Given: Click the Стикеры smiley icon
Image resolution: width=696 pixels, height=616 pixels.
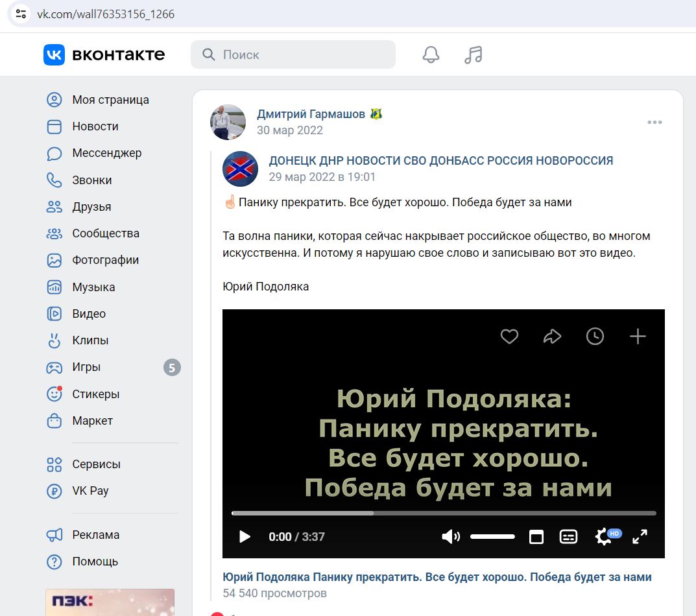Looking at the screenshot, I should click(54, 394).
